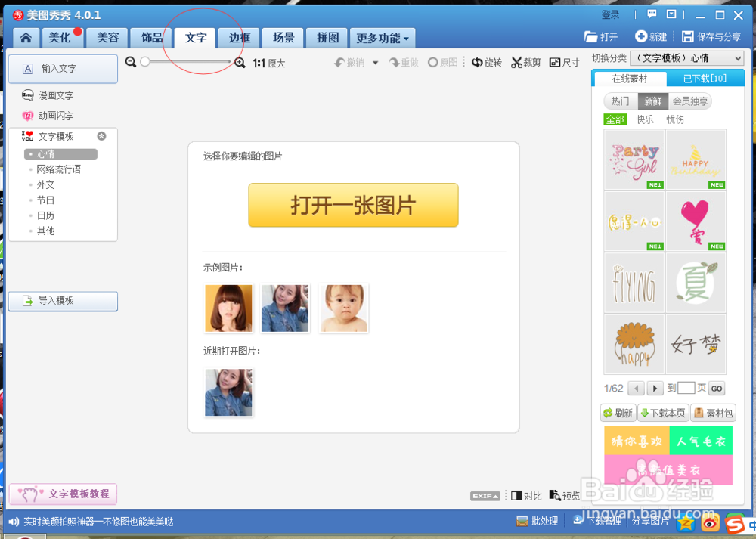Filter templates by 忧伤

click(x=675, y=119)
